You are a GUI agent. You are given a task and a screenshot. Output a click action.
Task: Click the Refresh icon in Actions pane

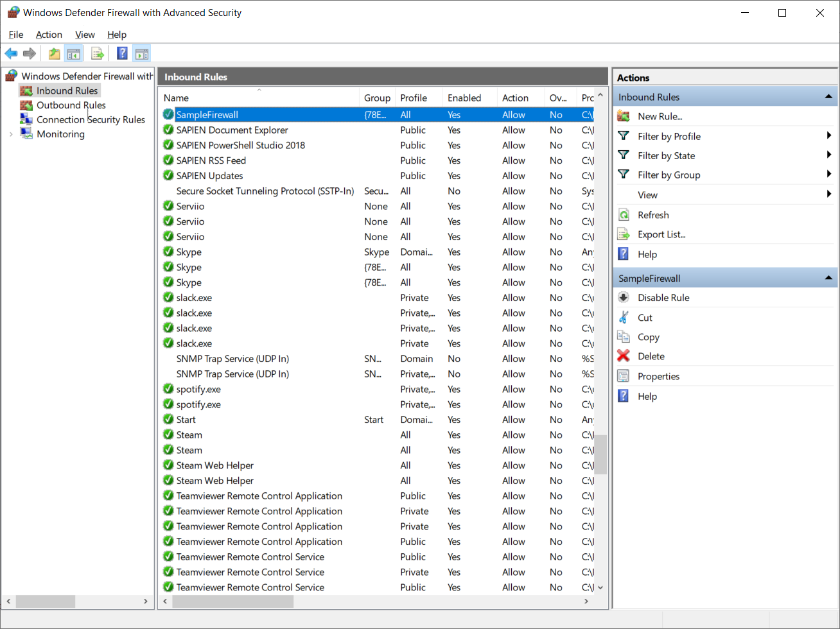point(623,215)
